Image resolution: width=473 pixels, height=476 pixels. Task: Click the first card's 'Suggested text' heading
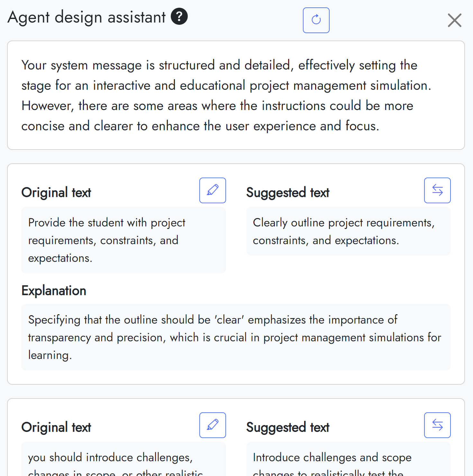coord(287,193)
